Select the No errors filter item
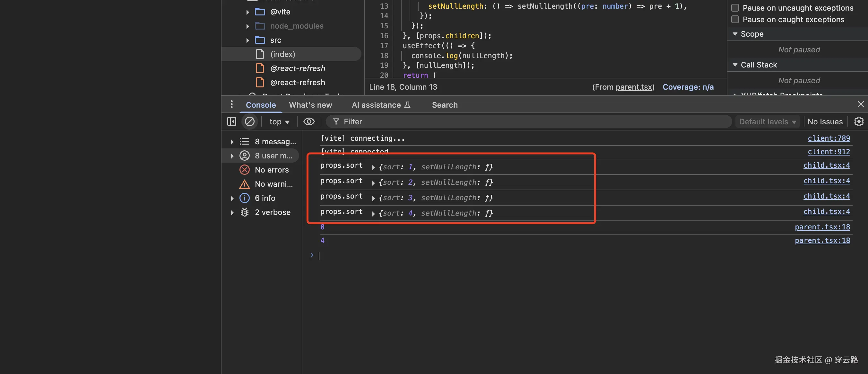 pyautogui.click(x=271, y=170)
